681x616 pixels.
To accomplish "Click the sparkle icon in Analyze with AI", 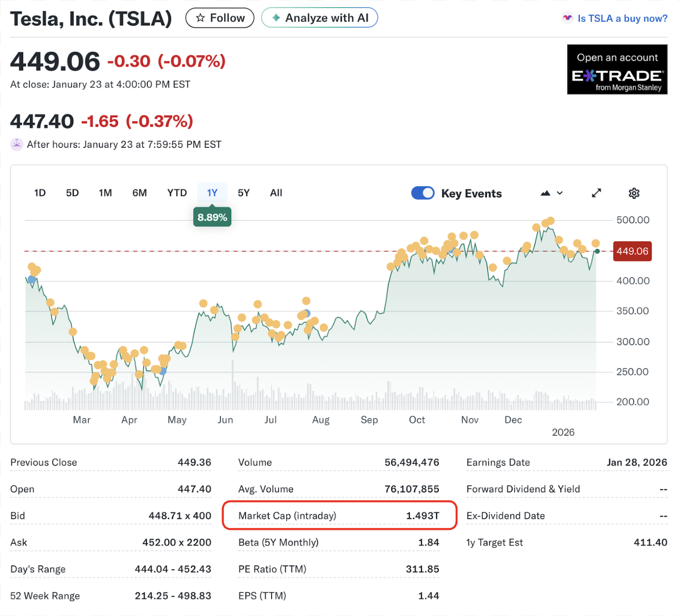I will (276, 18).
